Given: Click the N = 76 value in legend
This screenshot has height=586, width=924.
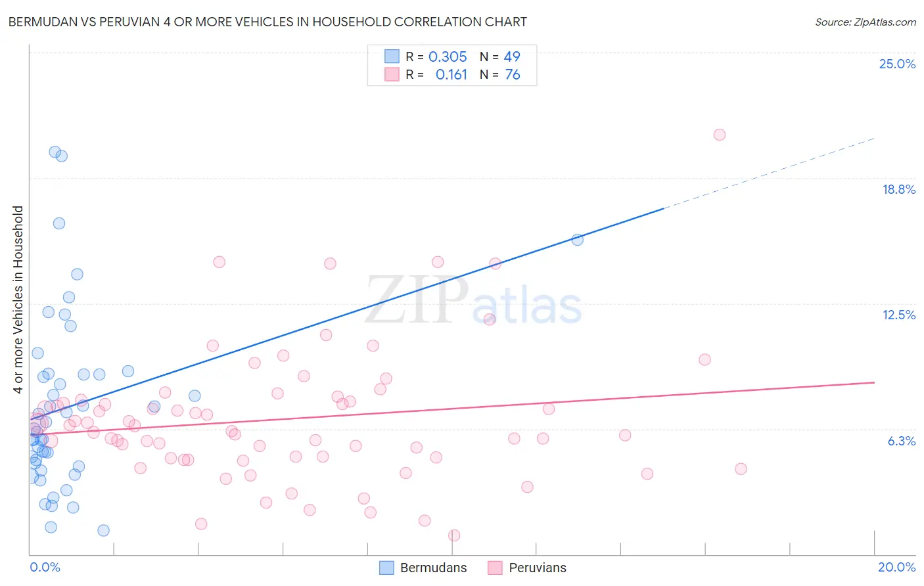Looking at the screenshot, I should (500, 74).
